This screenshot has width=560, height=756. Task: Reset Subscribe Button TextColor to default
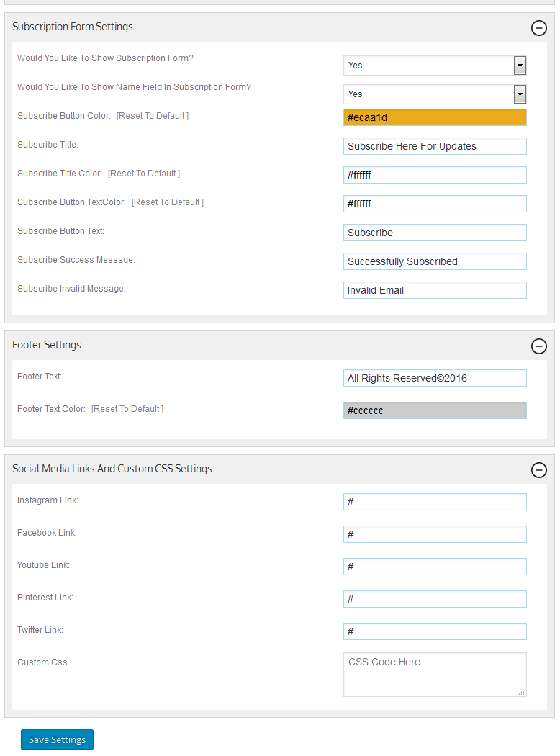pos(167,202)
